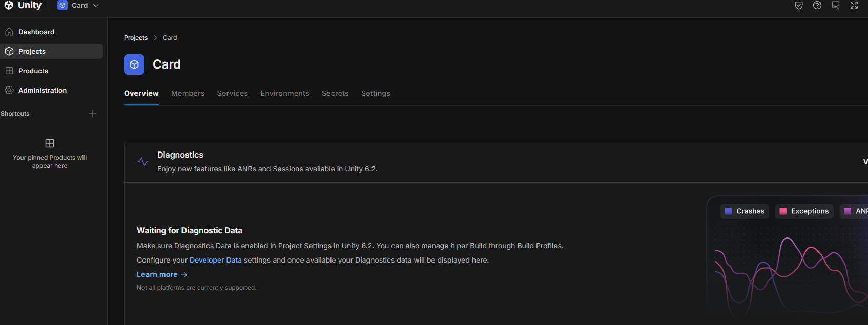The width and height of the screenshot is (868, 325).
Task: Click the Shortcuts section label
Action: [15, 114]
